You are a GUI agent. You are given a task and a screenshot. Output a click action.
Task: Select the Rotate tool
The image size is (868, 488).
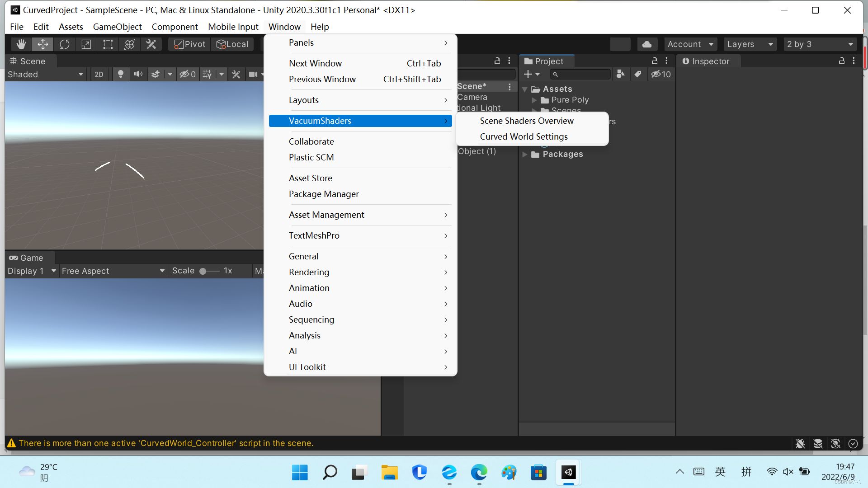pos(65,44)
